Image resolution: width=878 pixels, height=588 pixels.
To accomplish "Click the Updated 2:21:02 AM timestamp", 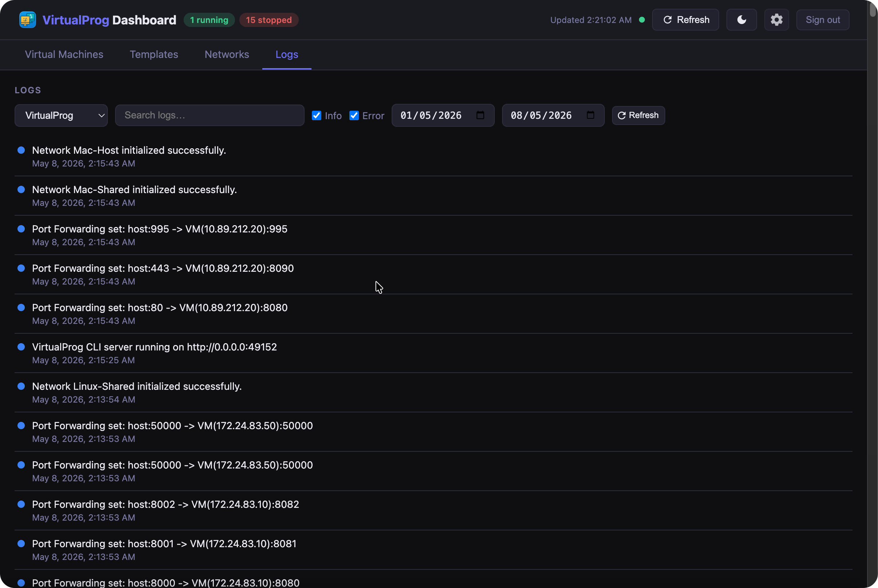I will pyautogui.click(x=591, y=20).
